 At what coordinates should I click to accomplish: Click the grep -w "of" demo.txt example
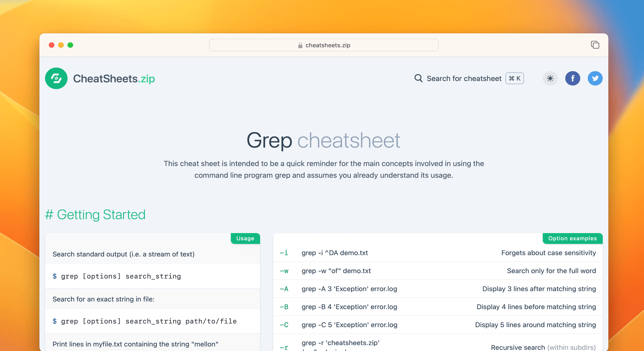tap(336, 271)
